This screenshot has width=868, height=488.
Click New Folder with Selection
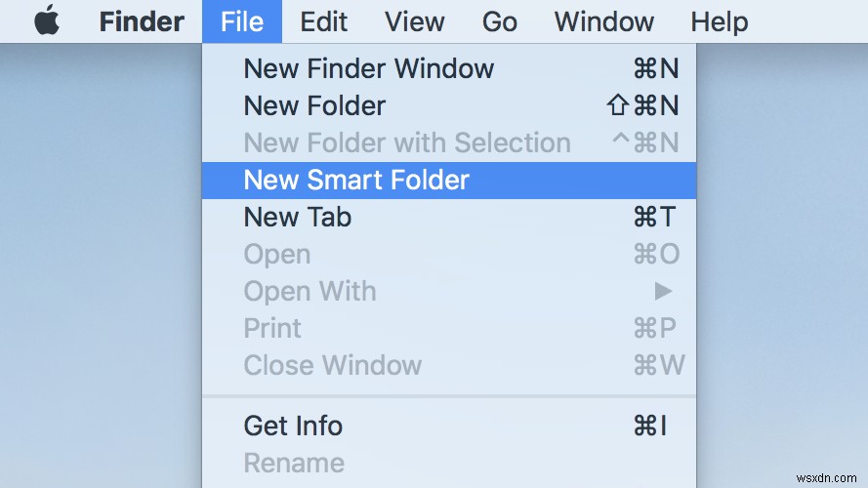click(406, 142)
